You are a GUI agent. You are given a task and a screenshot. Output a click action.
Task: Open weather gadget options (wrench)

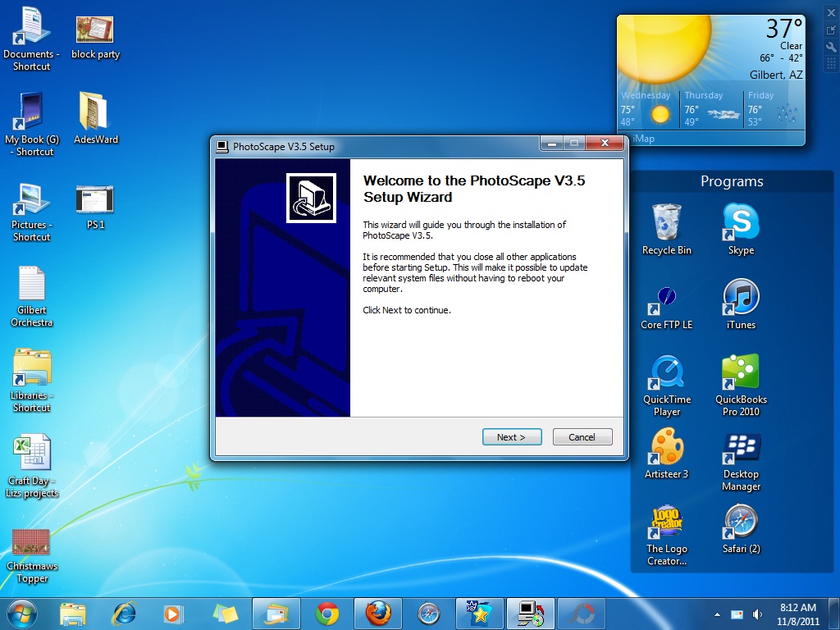click(831, 47)
